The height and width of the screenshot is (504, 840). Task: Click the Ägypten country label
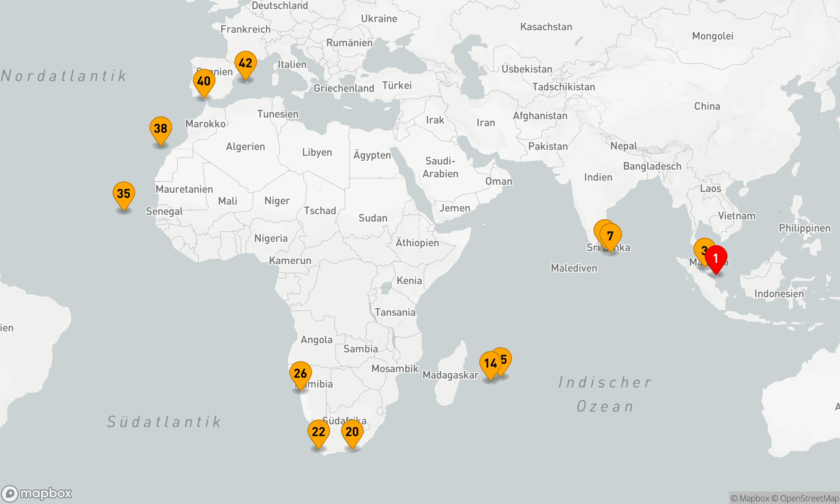[372, 155]
